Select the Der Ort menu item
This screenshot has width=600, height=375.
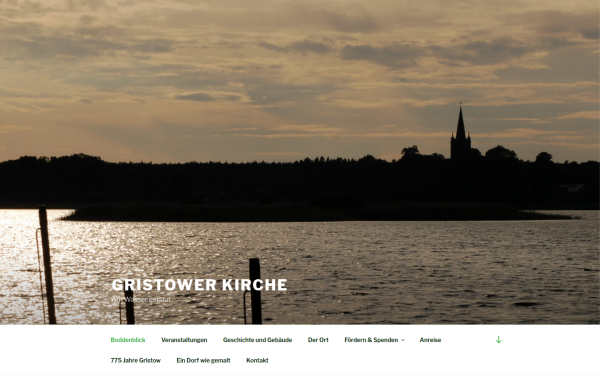pos(318,340)
